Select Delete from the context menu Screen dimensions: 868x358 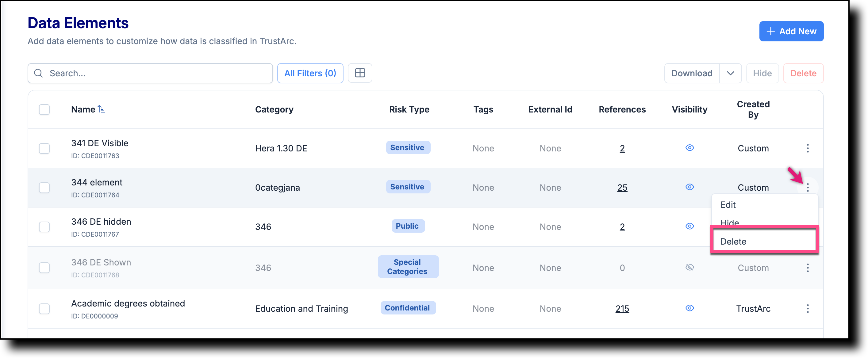(733, 241)
